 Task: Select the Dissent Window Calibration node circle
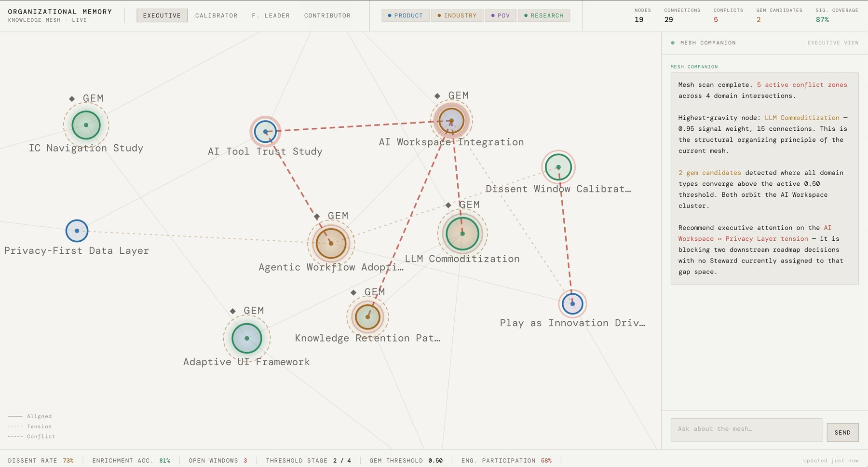pyautogui.click(x=558, y=167)
